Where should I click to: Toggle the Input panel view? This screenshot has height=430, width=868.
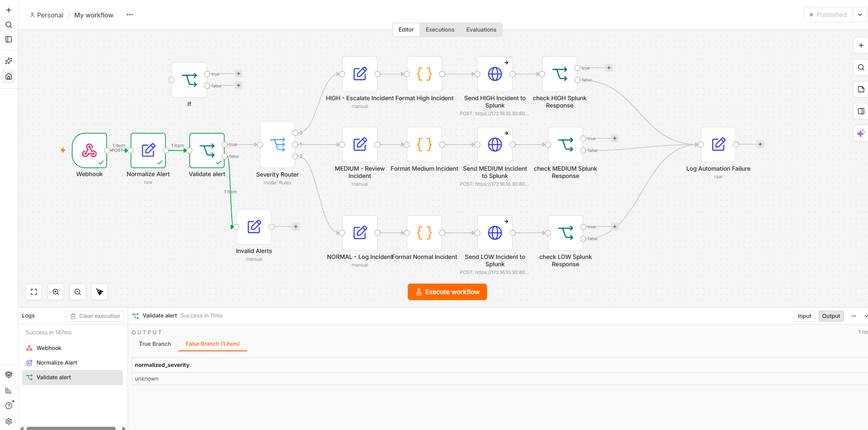point(804,316)
